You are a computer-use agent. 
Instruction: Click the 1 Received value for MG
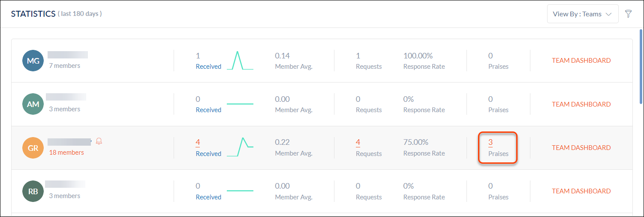pos(198,56)
